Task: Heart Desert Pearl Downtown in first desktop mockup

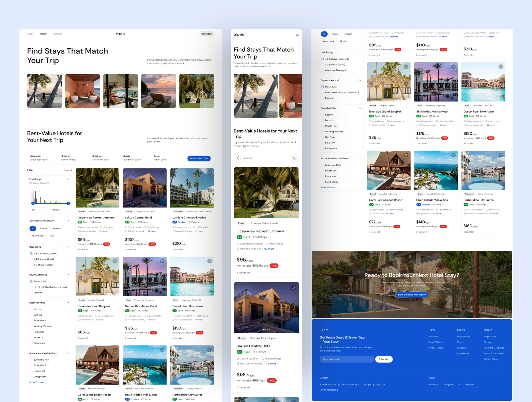Action: tap(210, 261)
